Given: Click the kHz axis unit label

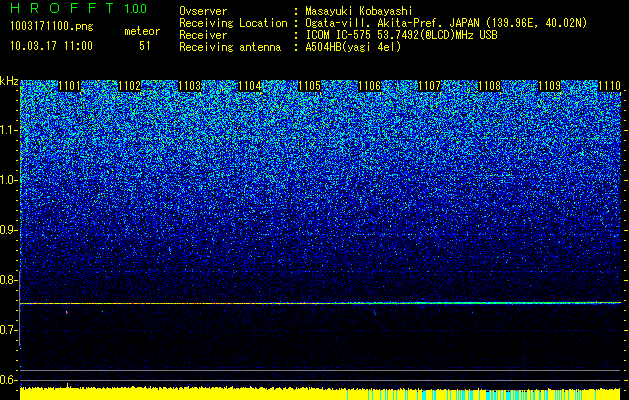Looking at the screenshot, I should coord(9,81).
